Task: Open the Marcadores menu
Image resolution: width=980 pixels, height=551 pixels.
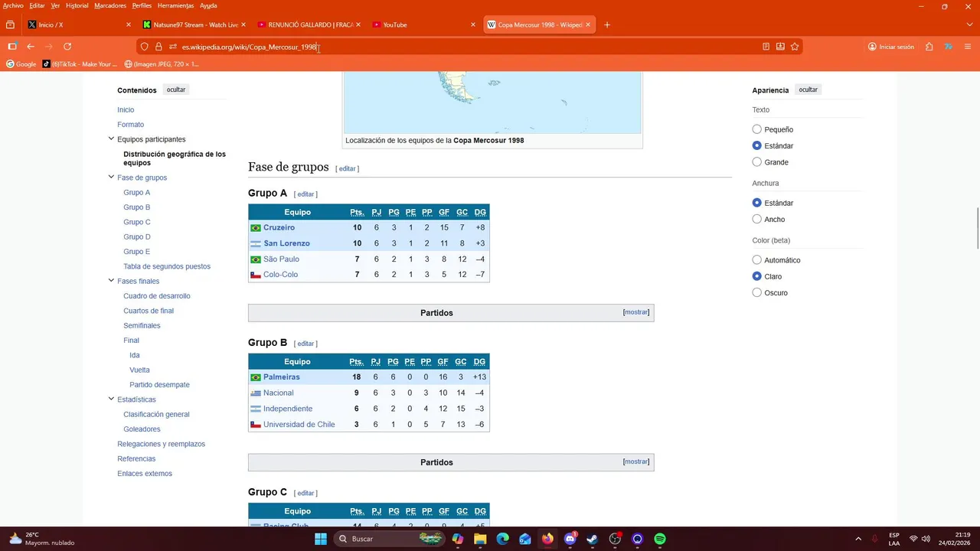Action: [x=110, y=5]
